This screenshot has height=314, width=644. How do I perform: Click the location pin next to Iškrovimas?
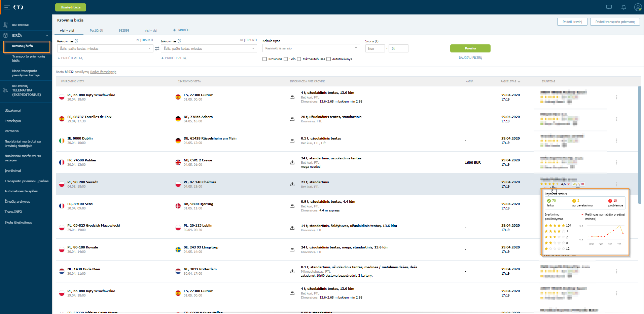tap(179, 41)
